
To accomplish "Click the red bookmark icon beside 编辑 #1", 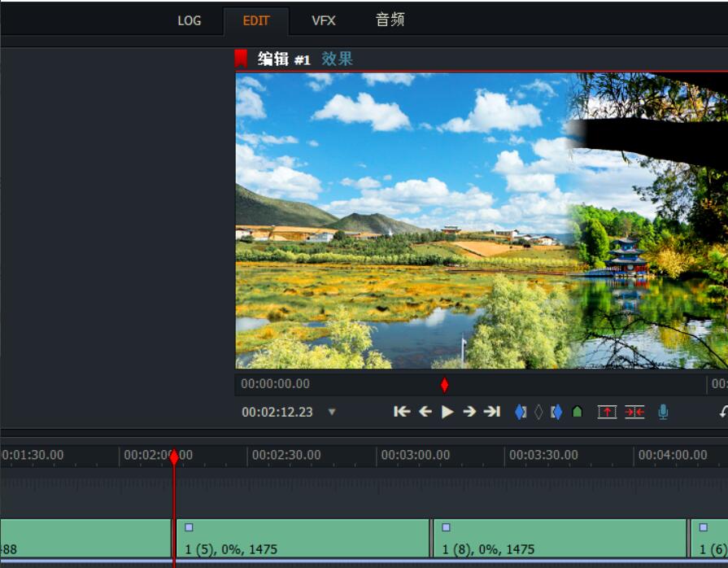I will [x=241, y=59].
